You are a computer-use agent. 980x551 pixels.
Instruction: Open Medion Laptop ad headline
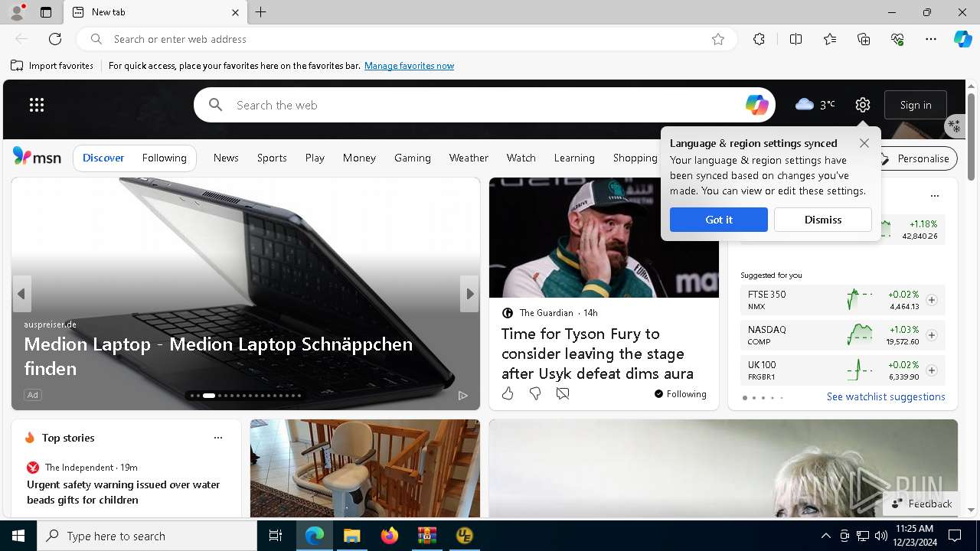click(218, 356)
